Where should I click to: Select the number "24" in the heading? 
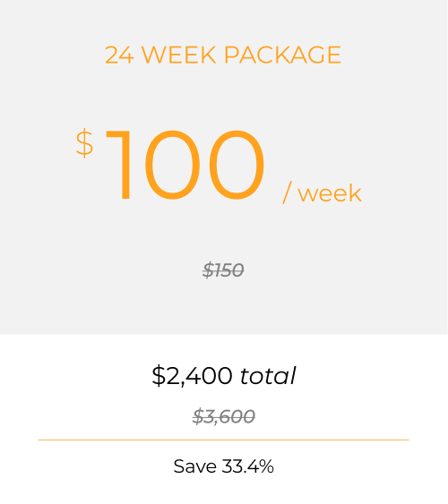click(x=119, y=55)
